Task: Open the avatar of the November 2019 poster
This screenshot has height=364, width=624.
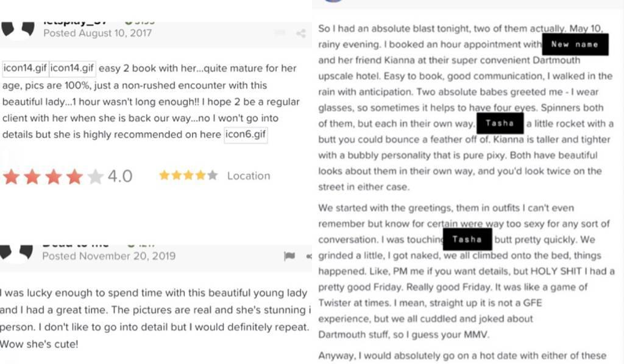Action: [18, 251]
